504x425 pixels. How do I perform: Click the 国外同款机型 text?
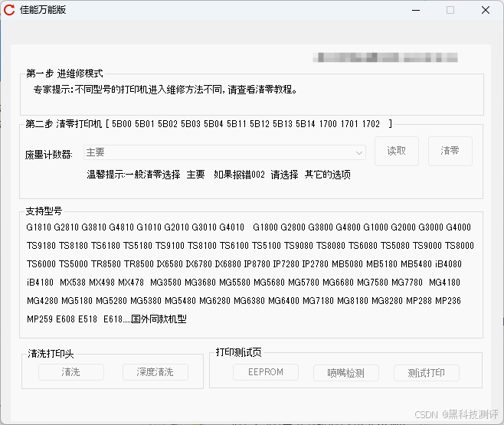(159, 319)
